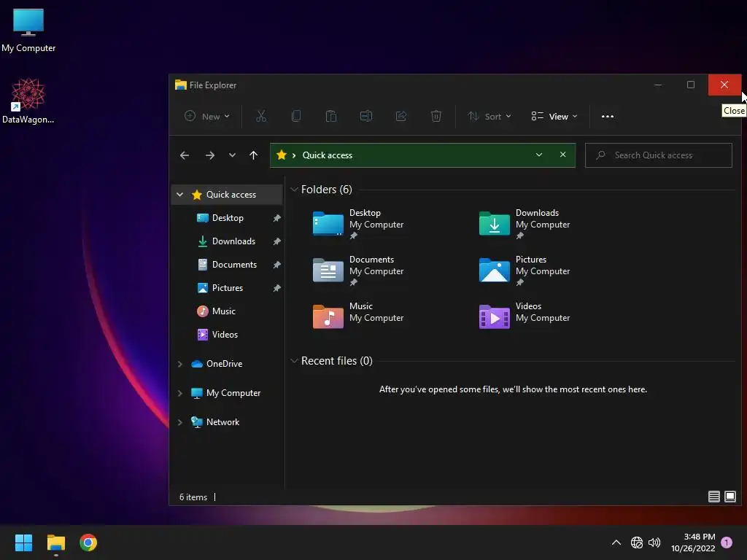Viewport: 747px width, 560px height.
Task: Select the My Computer desktop icon
Action: click(x=28, y=30)
